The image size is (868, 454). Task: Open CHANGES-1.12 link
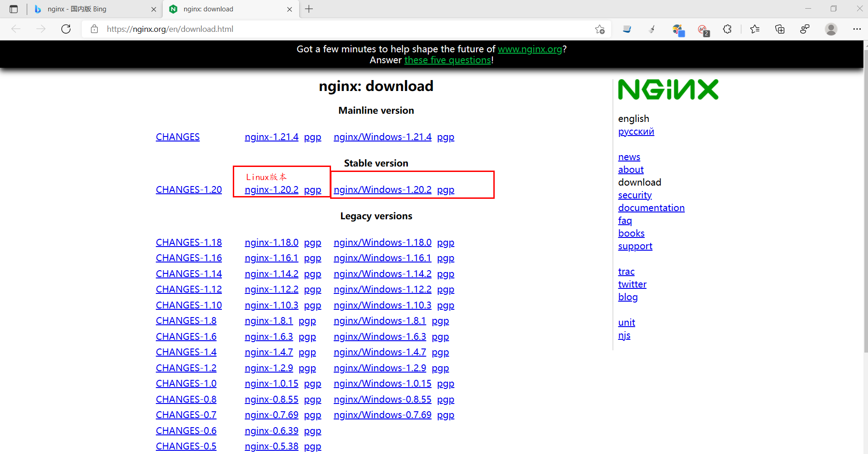[x=189, y=289]
